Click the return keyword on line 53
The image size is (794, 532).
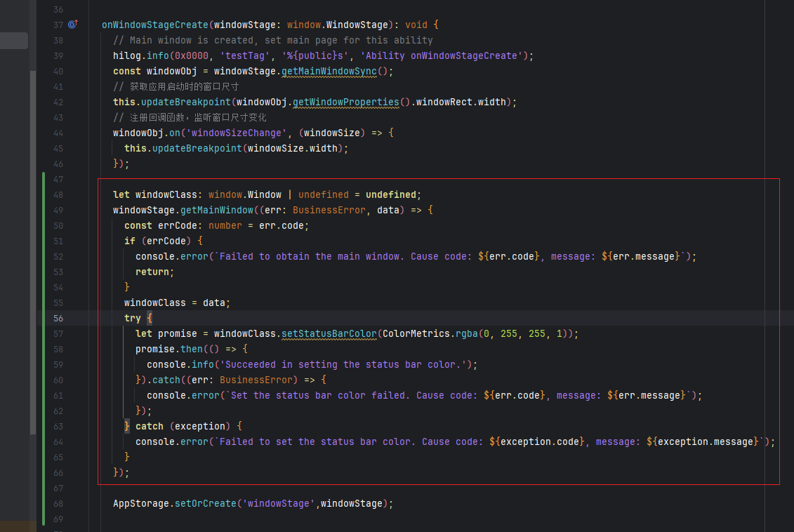(152, 272)
